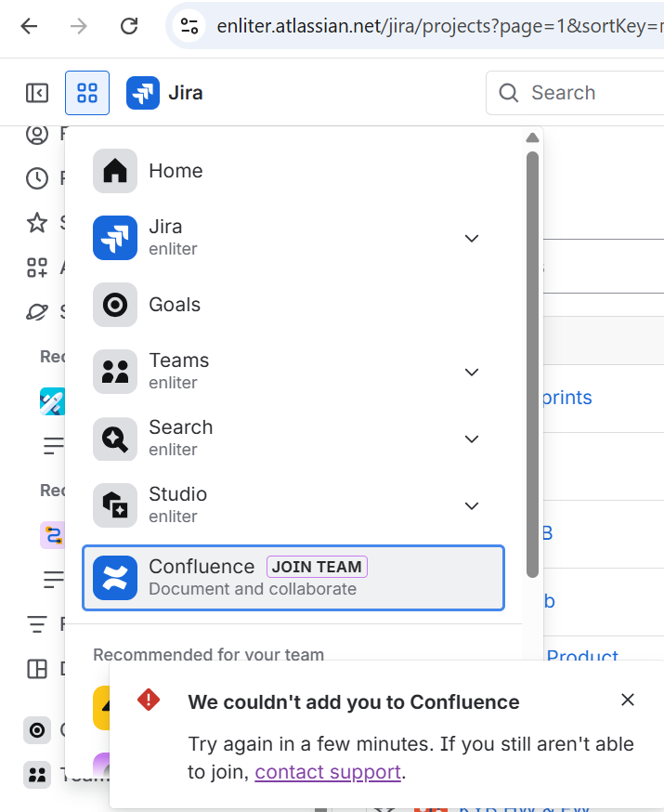Click the planet icon in the sidebar

click(x=37, y=311)
